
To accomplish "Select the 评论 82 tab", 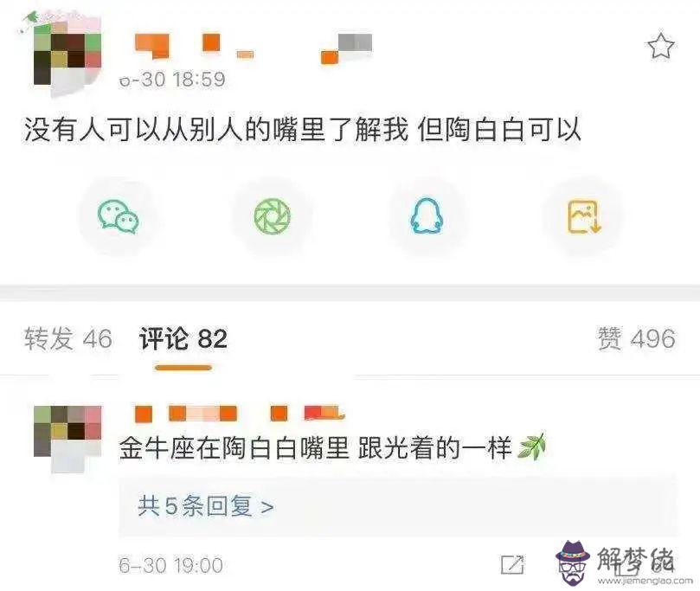I will click(183, 338).
